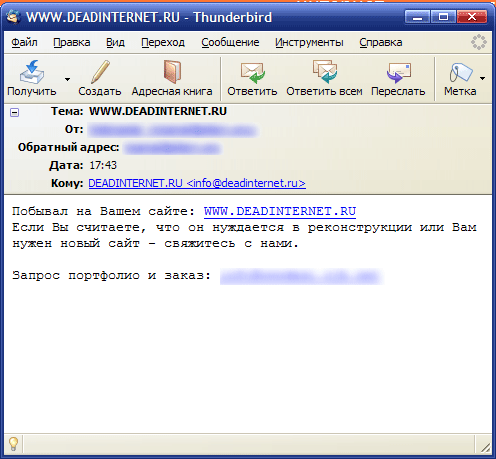The height and width of the screenshot is (459, 496).
Task: Collapse the message header with minus toggle
Action: pos(14,112)
